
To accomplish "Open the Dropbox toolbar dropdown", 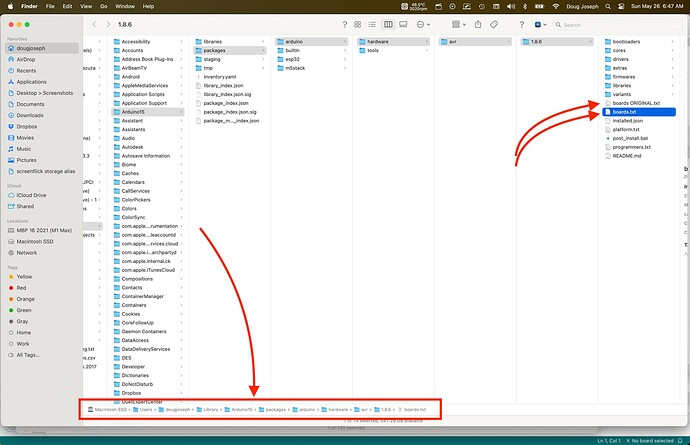I will (x=540, y=25).
